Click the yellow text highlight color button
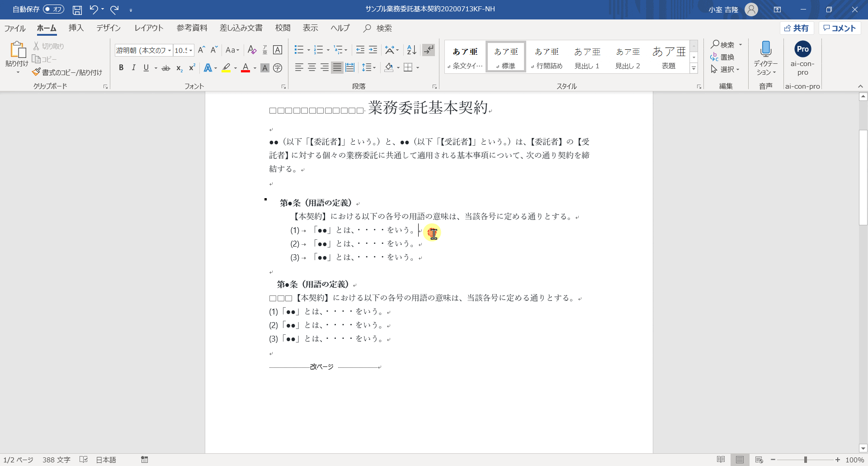The height and width of the screenshot is (466, 868). (226, 68)
